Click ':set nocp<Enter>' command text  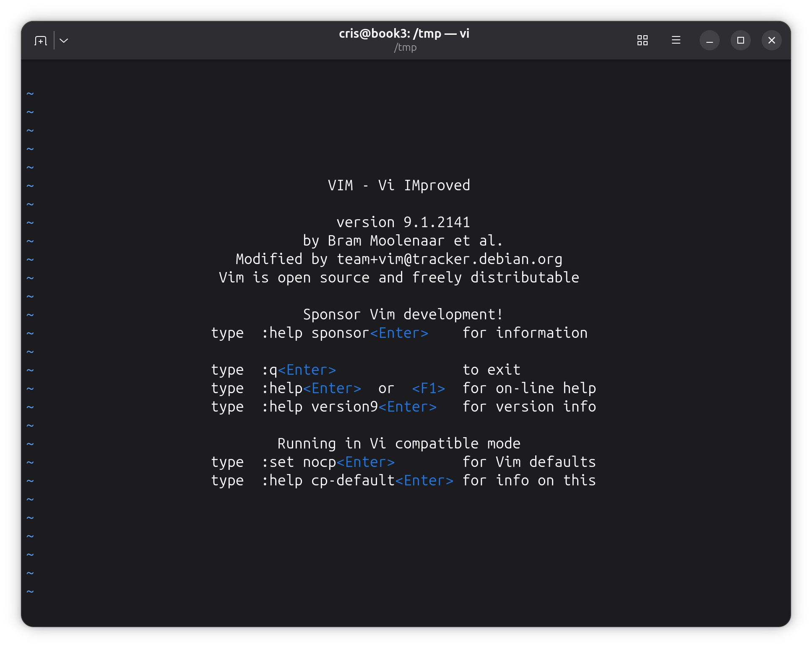tap(328, 462)
